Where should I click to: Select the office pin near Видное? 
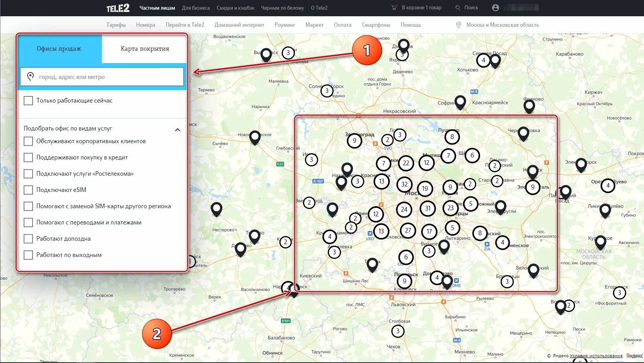point(444,246)
